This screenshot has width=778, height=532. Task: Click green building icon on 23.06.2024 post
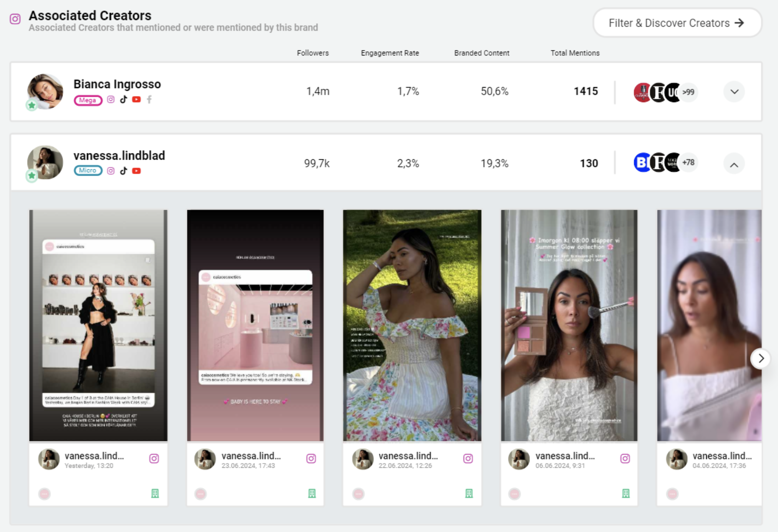click(312, 494)
